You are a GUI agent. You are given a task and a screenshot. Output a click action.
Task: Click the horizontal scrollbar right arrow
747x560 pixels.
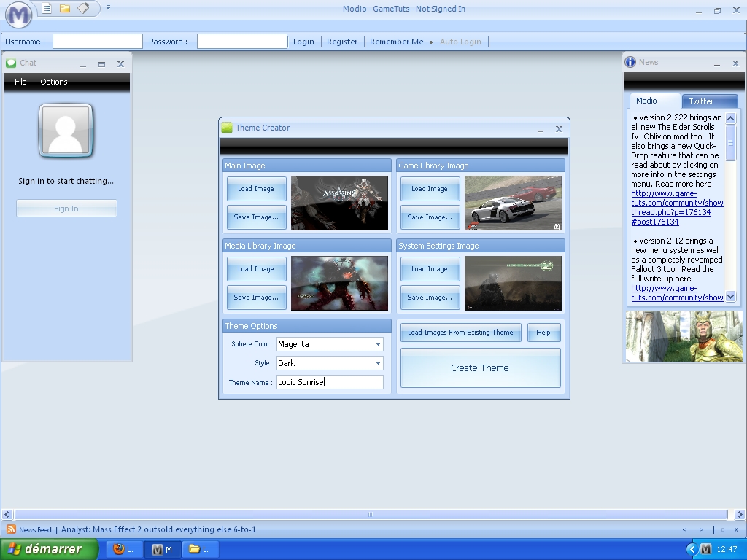tap(740, 514)
